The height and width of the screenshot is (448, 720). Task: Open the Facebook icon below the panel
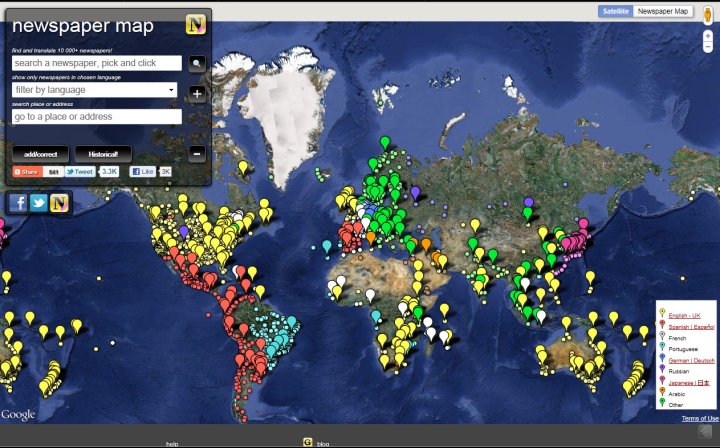18,202
